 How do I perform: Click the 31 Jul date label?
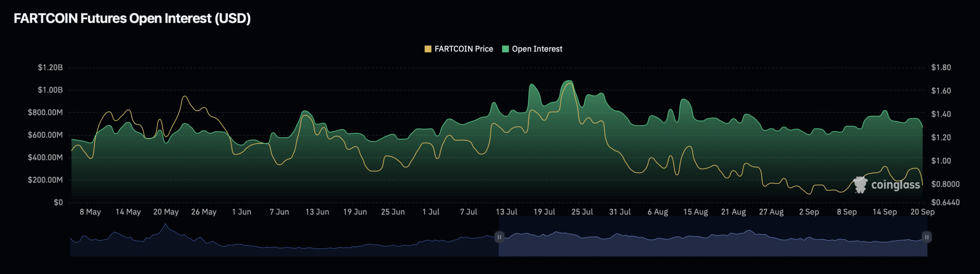pyautogui.click(x=620, y=212)
